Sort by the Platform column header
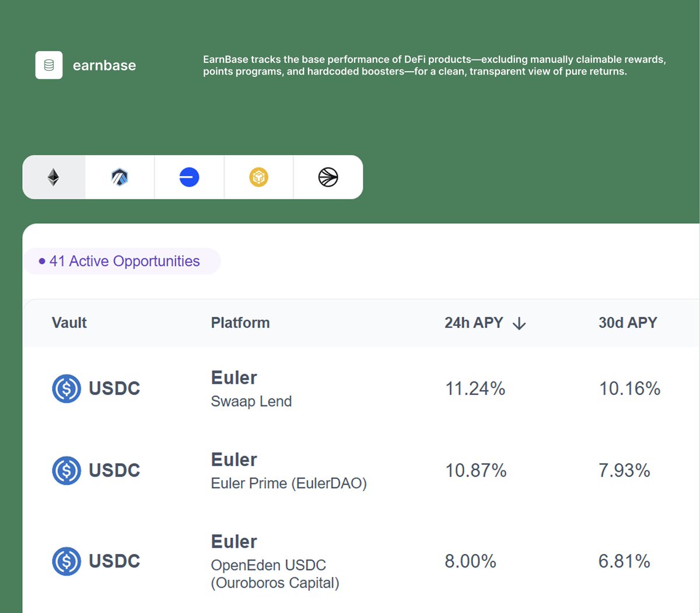The width and height of the screenshot is (700, 613). pyautogui.click(x=240, y=323)
